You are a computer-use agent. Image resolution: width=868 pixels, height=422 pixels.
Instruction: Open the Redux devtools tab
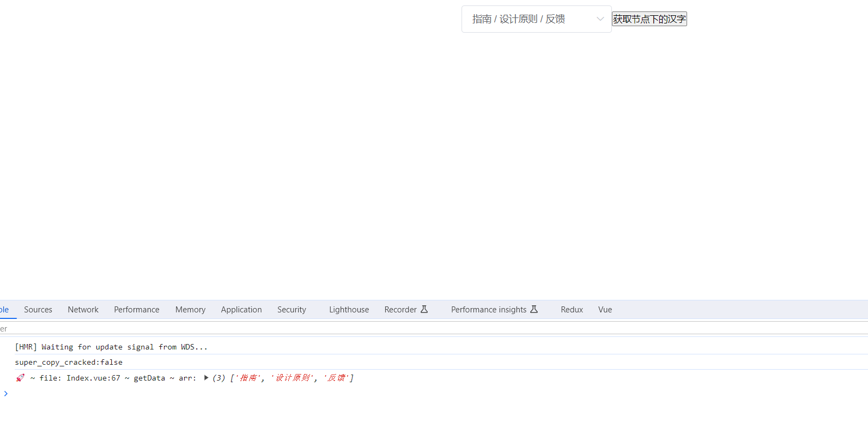tap(572, 310)
